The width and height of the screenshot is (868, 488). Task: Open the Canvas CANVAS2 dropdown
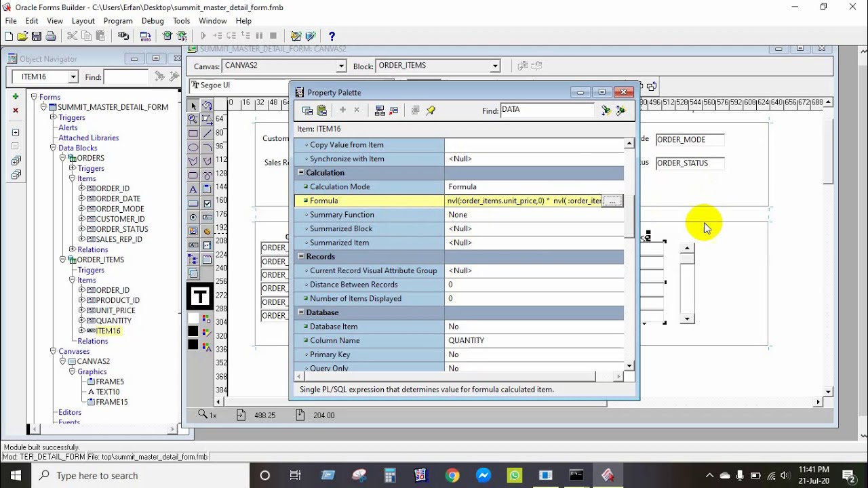[341, 66]
